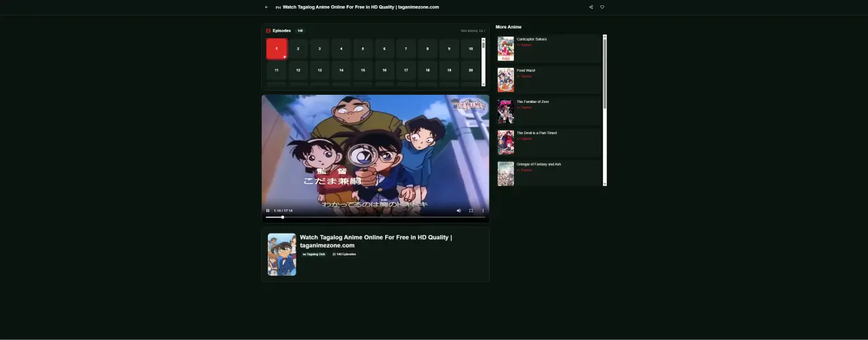Open The Familiar of Zero title link
Image resolution: width=868 pixels, height=340 pixels.
[533, 102]
